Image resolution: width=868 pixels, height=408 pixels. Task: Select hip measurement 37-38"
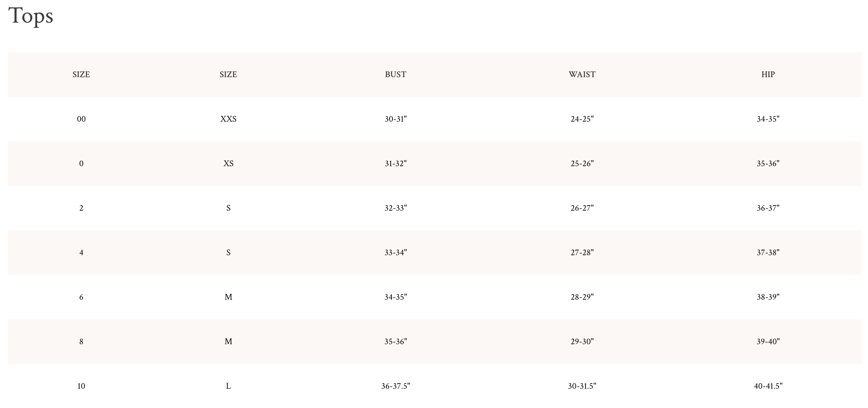pos(768,253)
